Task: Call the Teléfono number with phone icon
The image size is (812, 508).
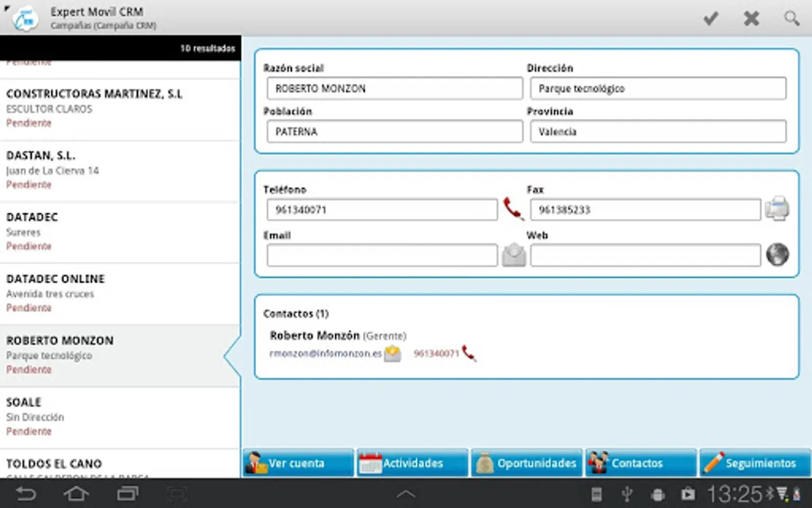Action: 513,209
